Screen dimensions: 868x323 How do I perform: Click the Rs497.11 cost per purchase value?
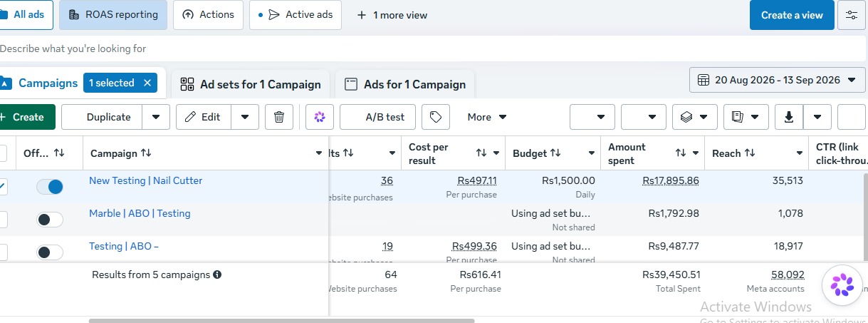[x=477, y=181]
